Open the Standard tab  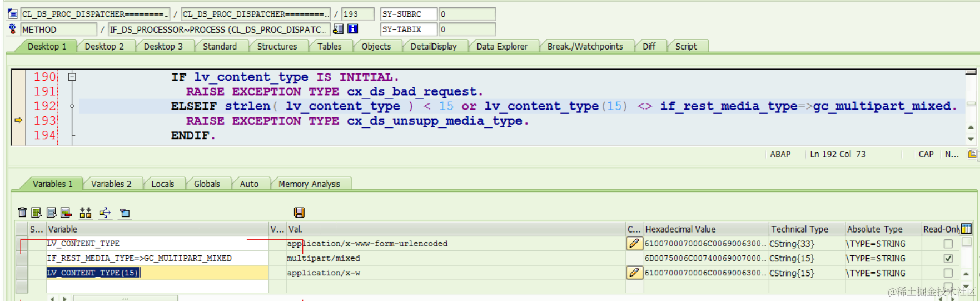coord(220,46)
